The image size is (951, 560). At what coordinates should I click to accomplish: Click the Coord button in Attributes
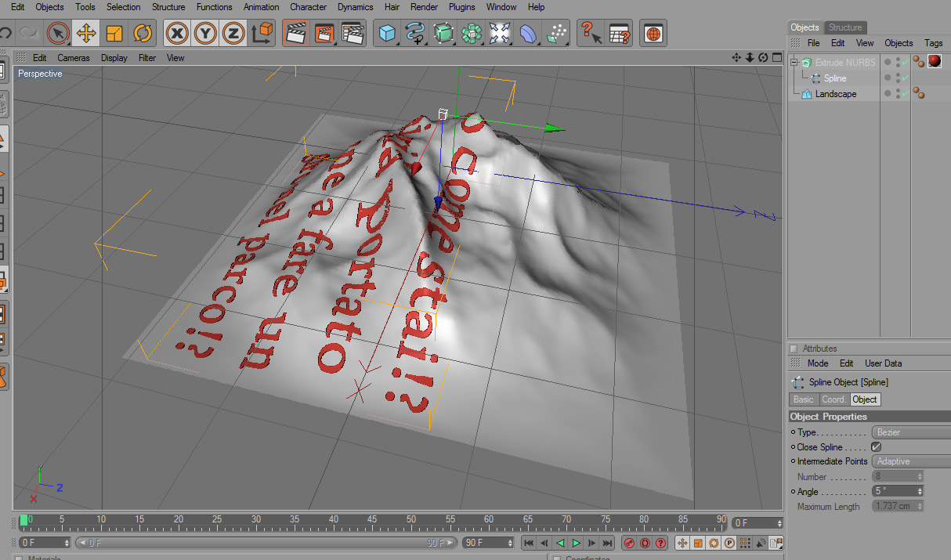[833, 399]
